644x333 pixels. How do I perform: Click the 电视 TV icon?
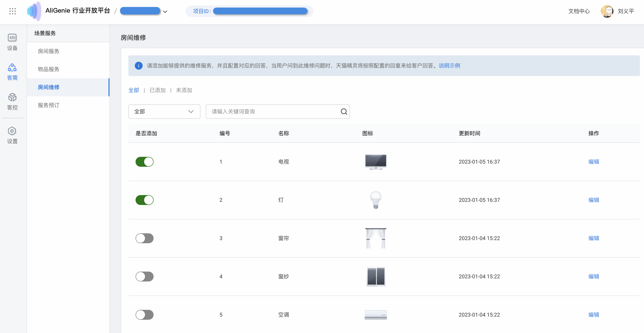coord(376,162)
